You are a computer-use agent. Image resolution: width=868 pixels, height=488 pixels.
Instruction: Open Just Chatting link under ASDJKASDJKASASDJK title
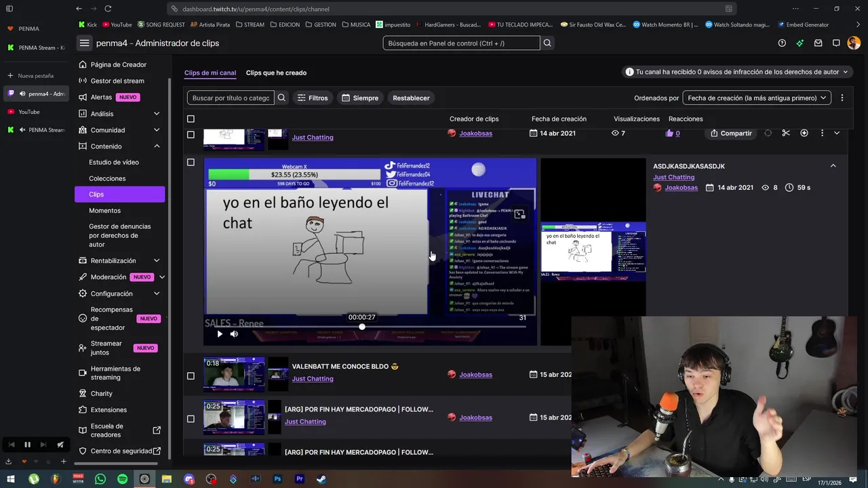click(673, 177)
